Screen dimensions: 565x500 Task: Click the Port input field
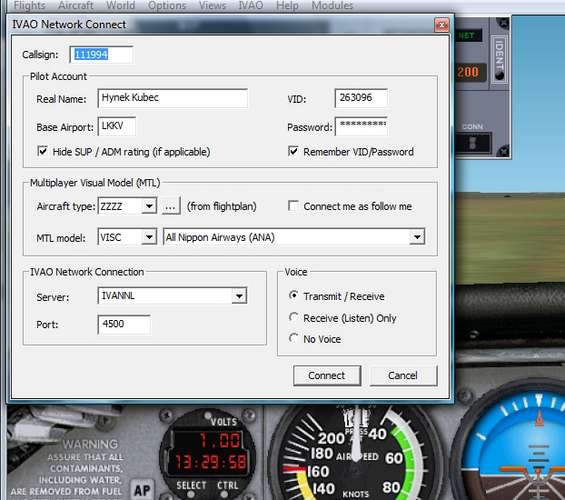124,324
